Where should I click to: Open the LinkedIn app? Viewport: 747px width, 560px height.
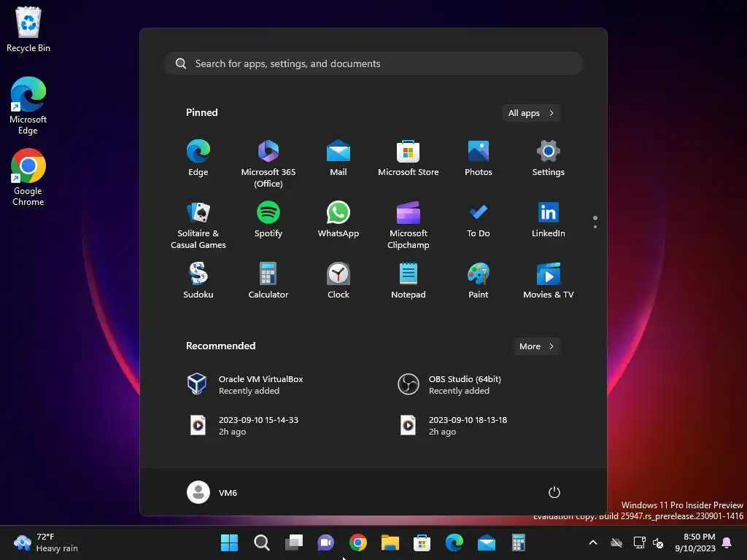tap(549, 219)
